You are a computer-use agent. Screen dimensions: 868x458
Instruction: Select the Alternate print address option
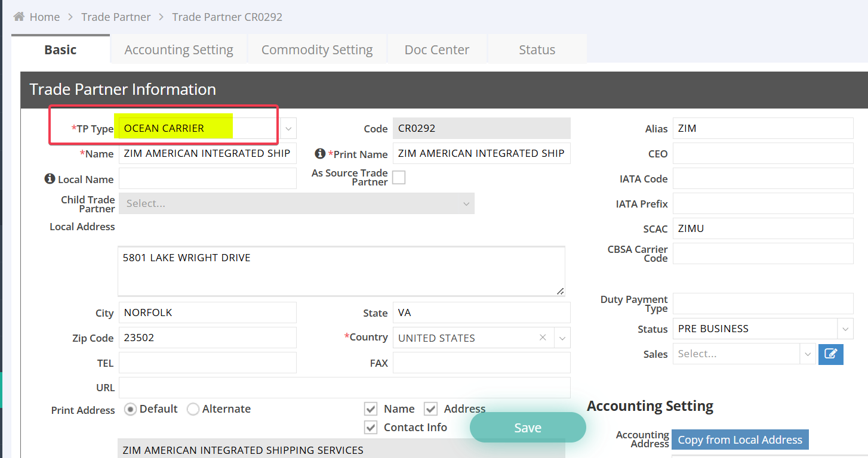tap(193, 409)
